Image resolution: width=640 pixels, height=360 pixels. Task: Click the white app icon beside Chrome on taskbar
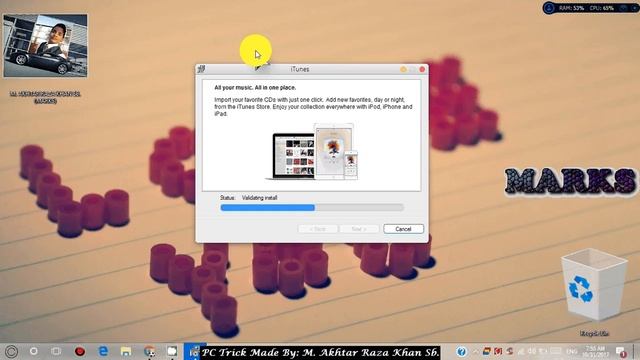(172, 351)
